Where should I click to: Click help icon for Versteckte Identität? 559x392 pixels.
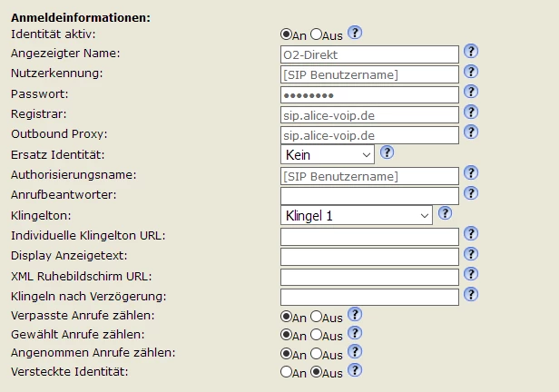click(x=355, y=369)
